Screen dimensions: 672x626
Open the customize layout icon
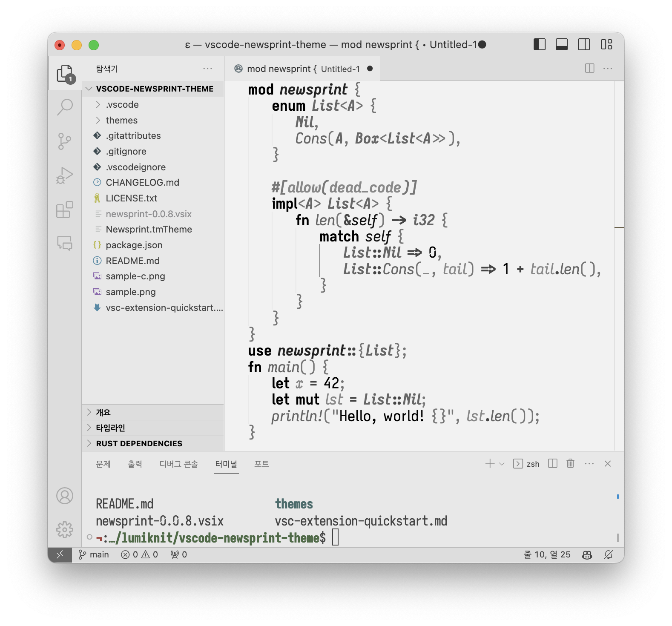pyautogui.click(x=606, y=44)
